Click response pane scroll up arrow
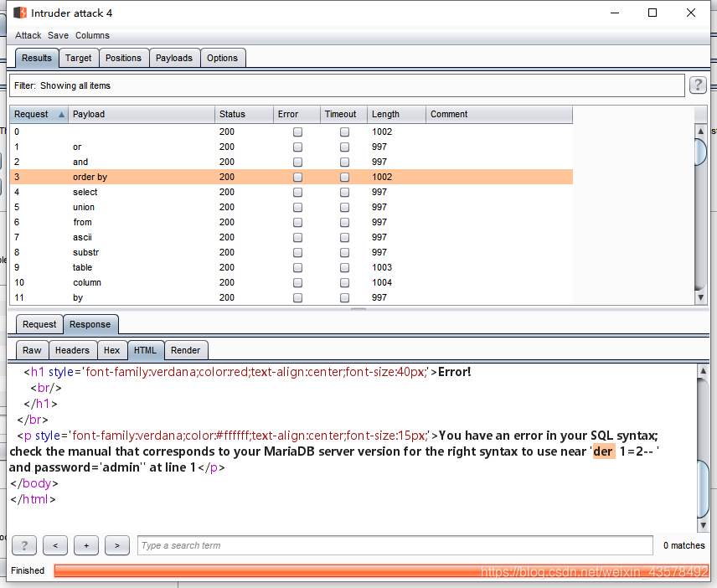717x588 pixels. pos(704,371)
